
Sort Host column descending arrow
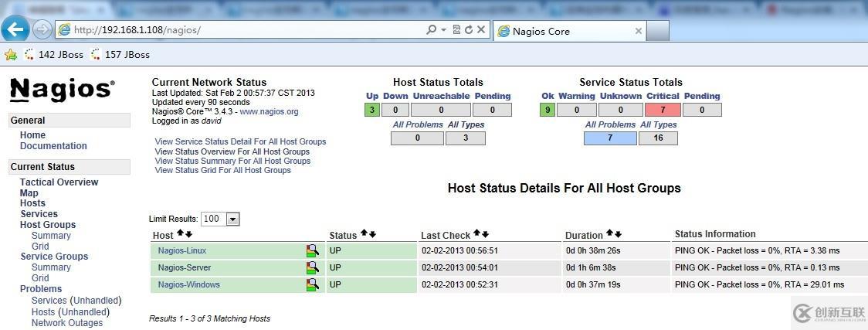coord(188,234)
